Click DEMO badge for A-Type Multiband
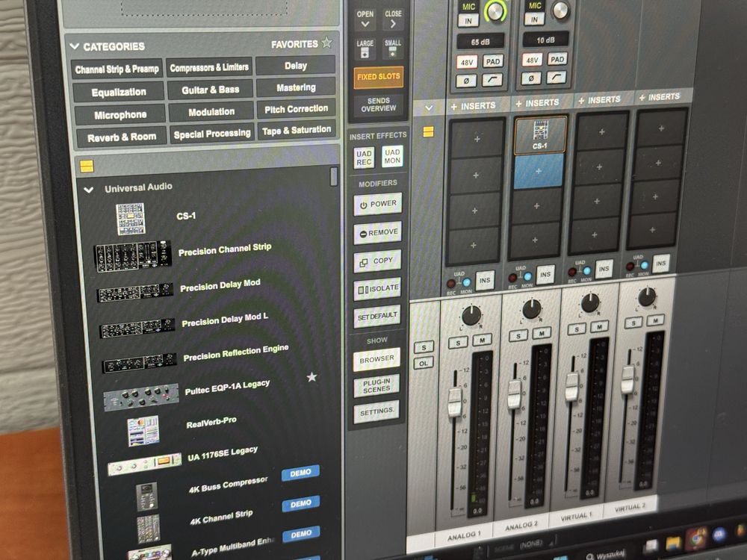 [301, 535]
